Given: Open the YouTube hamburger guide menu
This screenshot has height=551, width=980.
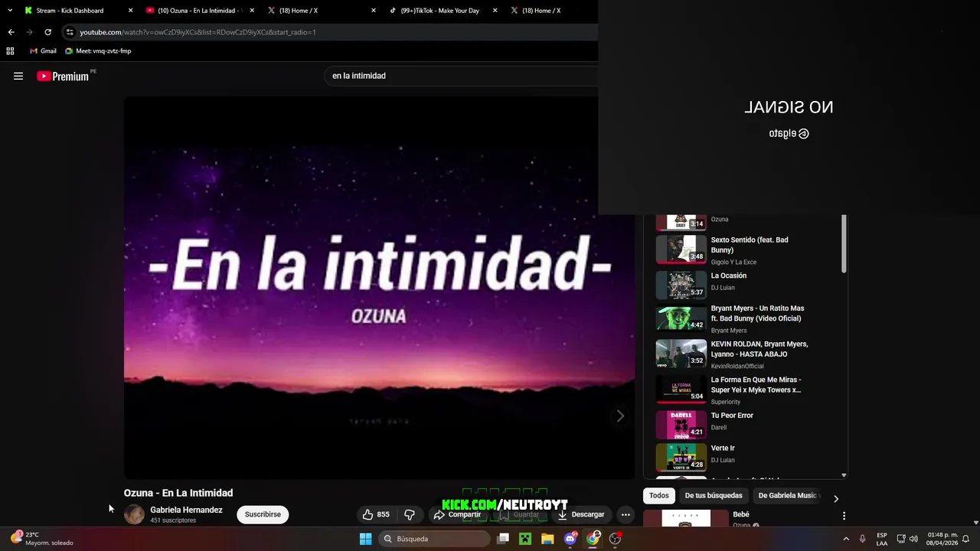Looking at the screenshot, I should point(18,76).
